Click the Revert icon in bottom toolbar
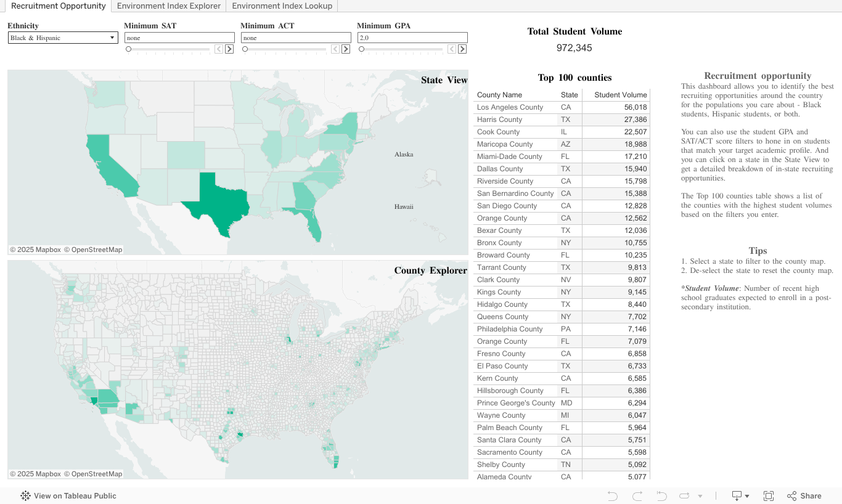Viewport: 842px width, 504px height. (x=662, y=496)
